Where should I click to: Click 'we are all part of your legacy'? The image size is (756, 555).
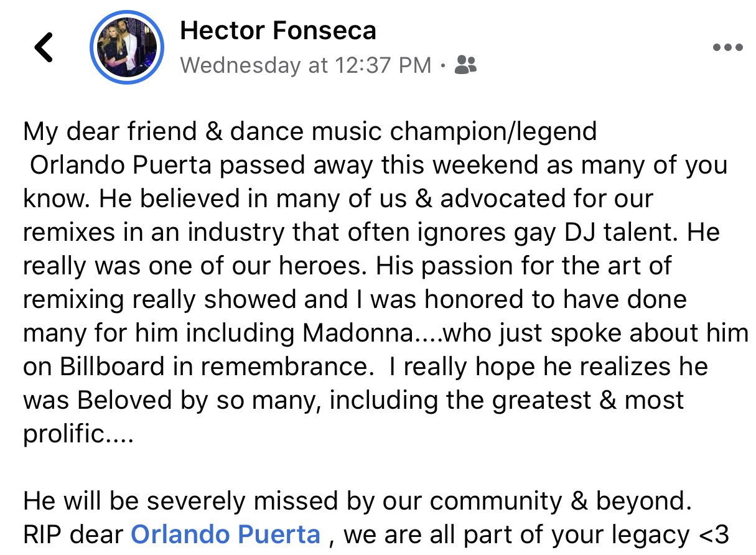click(x=513, y=534)
